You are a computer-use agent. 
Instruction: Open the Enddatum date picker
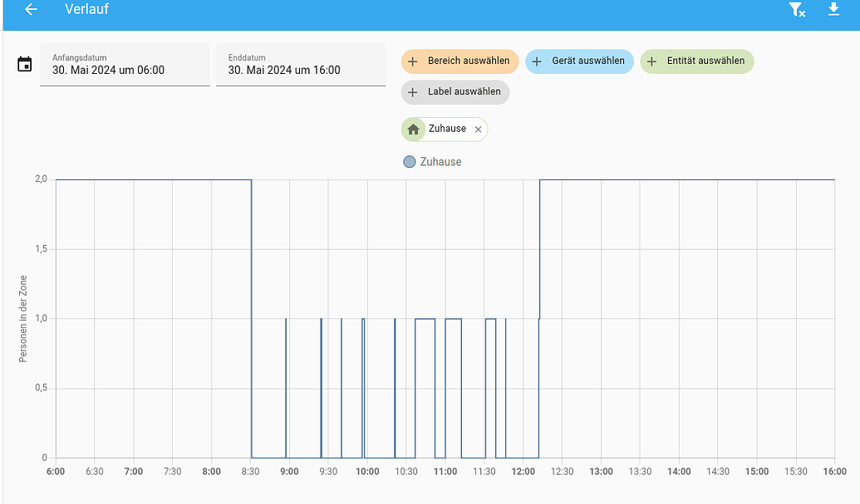301,65
